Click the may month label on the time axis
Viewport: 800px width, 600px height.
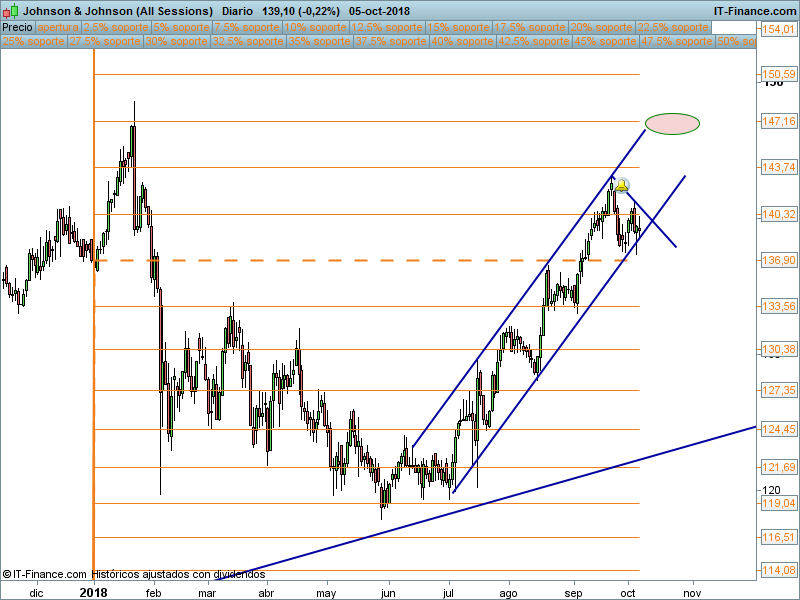pyautogui.click(x=326, y=593)
